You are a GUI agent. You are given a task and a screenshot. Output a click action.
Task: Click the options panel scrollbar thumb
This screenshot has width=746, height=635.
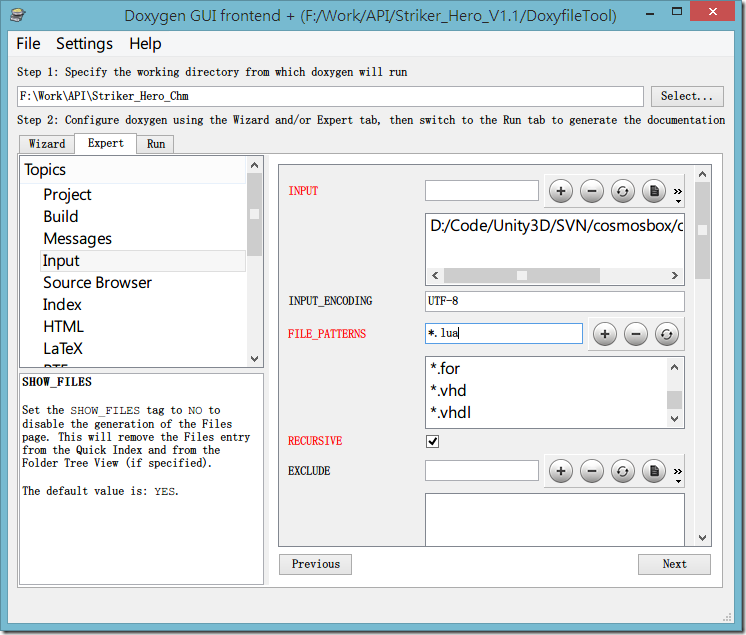(x=702, y=230)
